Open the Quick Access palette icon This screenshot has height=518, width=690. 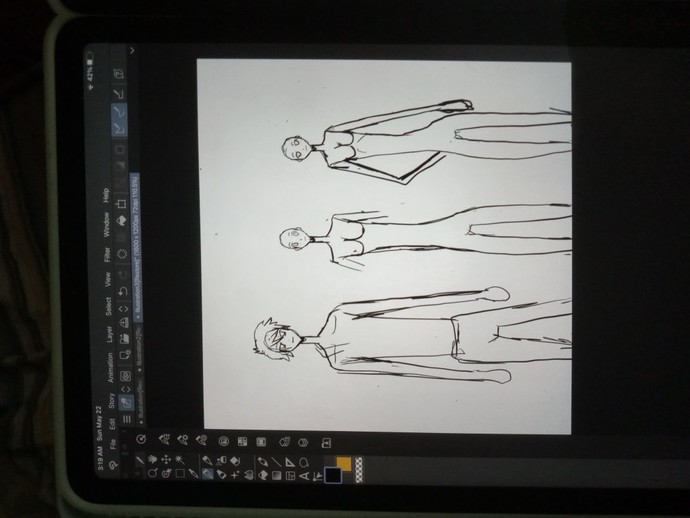[x=141, y=439]
